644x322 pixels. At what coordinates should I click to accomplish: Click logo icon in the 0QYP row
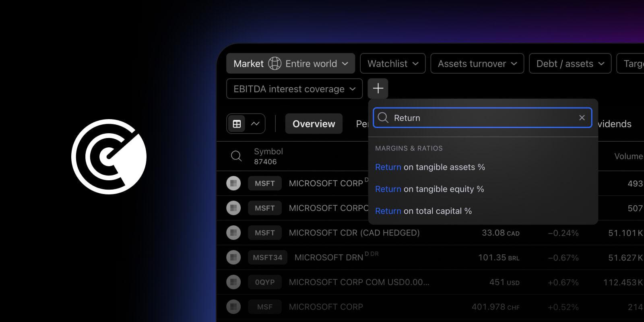[233, 282]
